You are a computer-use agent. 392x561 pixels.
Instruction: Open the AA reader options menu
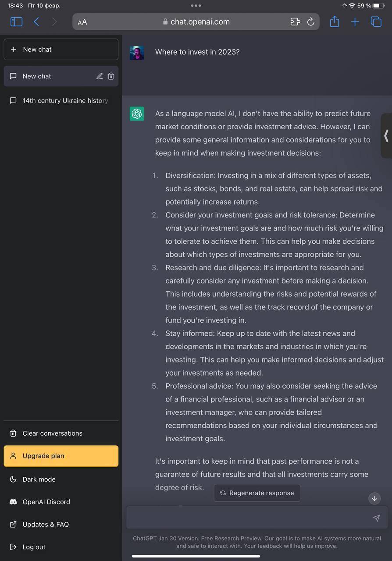tap(82, 22)
